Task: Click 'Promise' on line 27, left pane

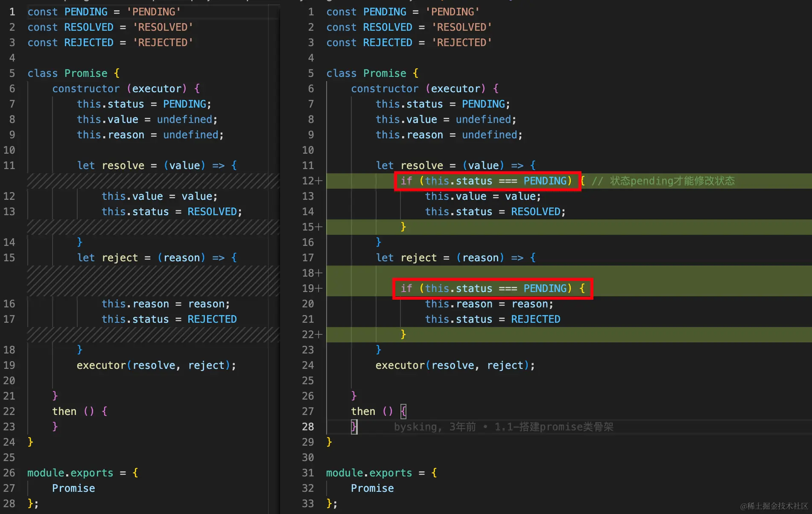Action: 73,488
